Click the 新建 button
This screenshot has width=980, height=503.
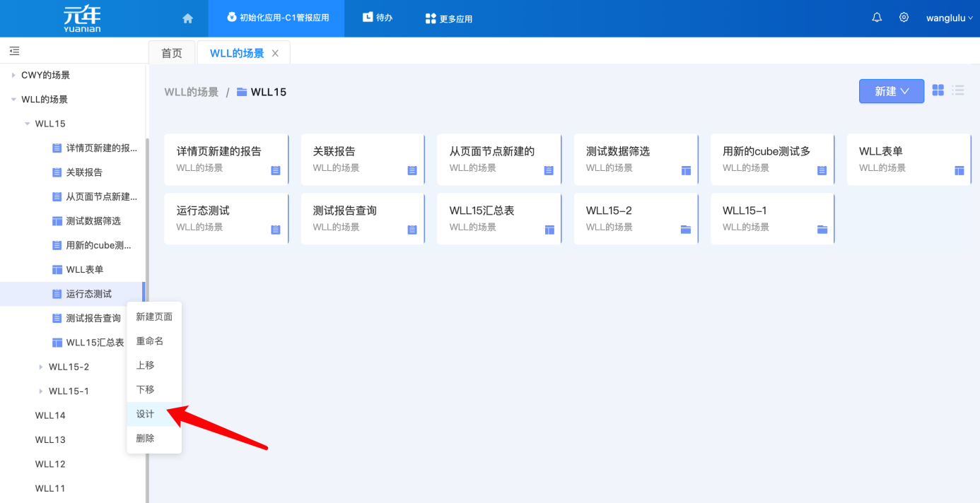[x=891, y=90]
